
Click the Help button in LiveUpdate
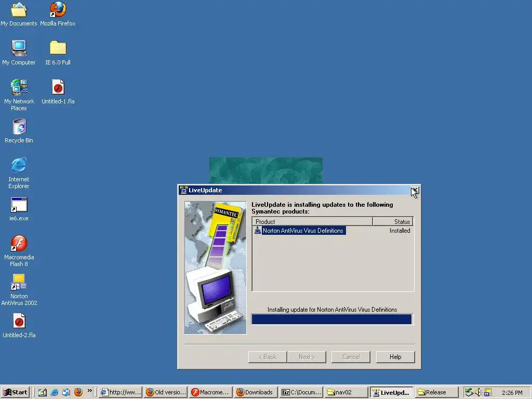[395, 357]
